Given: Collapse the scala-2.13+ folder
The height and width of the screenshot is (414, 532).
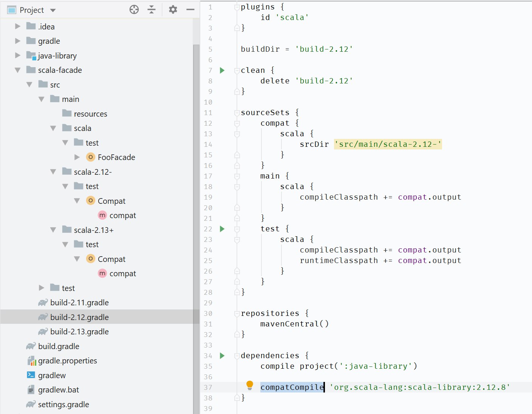Looking at the screenshot, I should (53, 230).
